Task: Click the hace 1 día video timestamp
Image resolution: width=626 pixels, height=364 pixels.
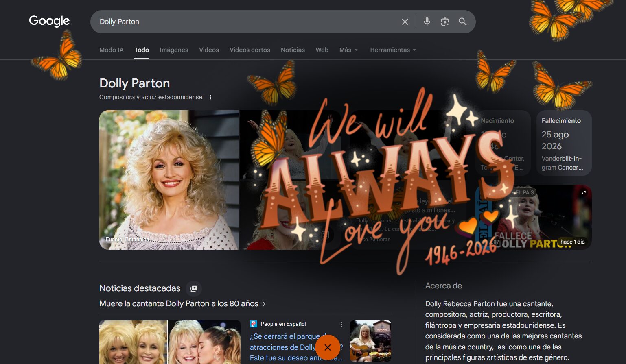Action: point(572,242)
